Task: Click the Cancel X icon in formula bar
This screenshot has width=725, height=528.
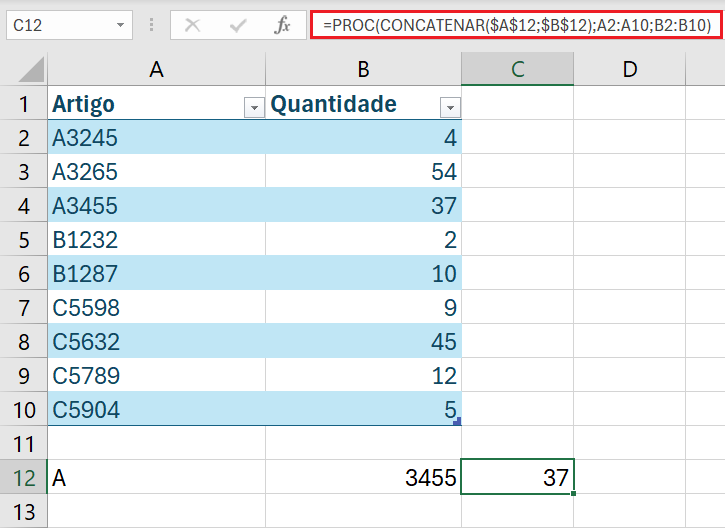Action: click(x=192, y=25)
